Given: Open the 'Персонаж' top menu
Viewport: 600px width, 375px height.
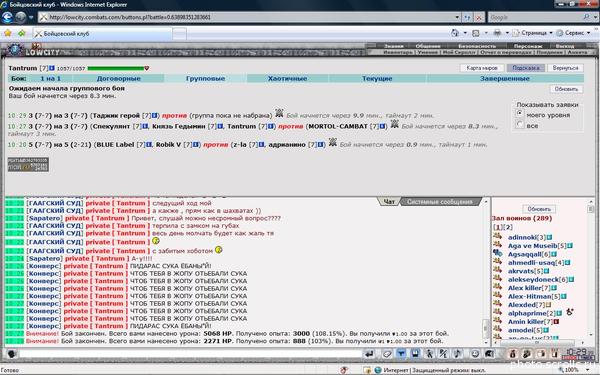Looking at the screenshot, I should [527, 46].
